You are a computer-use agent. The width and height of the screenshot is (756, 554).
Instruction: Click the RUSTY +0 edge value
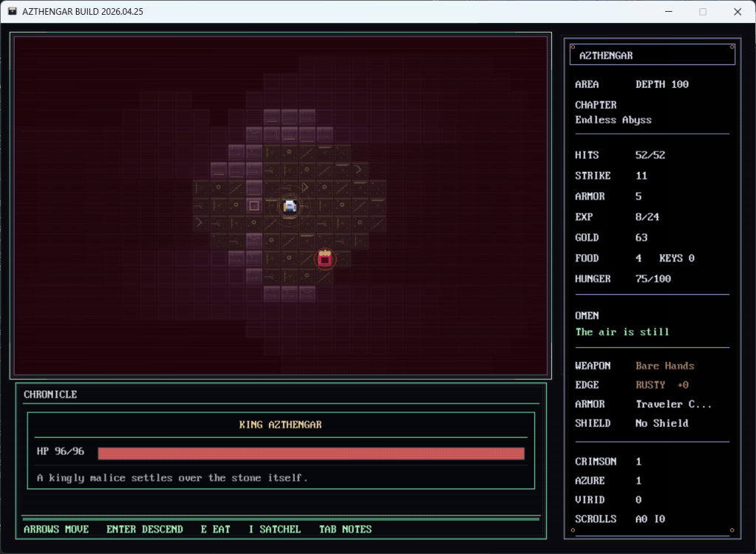point(661,385)
